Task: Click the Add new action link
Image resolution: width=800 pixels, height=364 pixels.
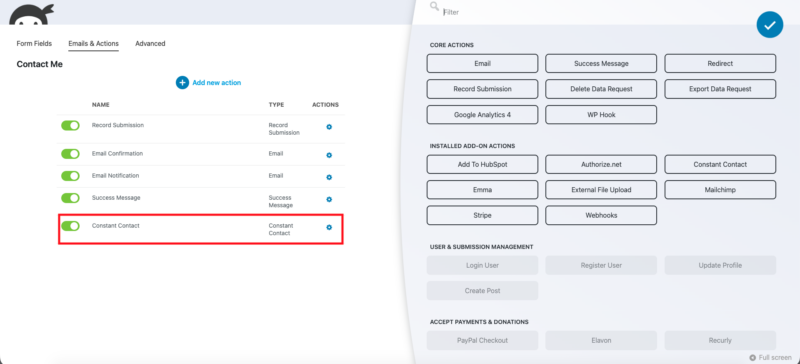Action: [x=217, y=83]
